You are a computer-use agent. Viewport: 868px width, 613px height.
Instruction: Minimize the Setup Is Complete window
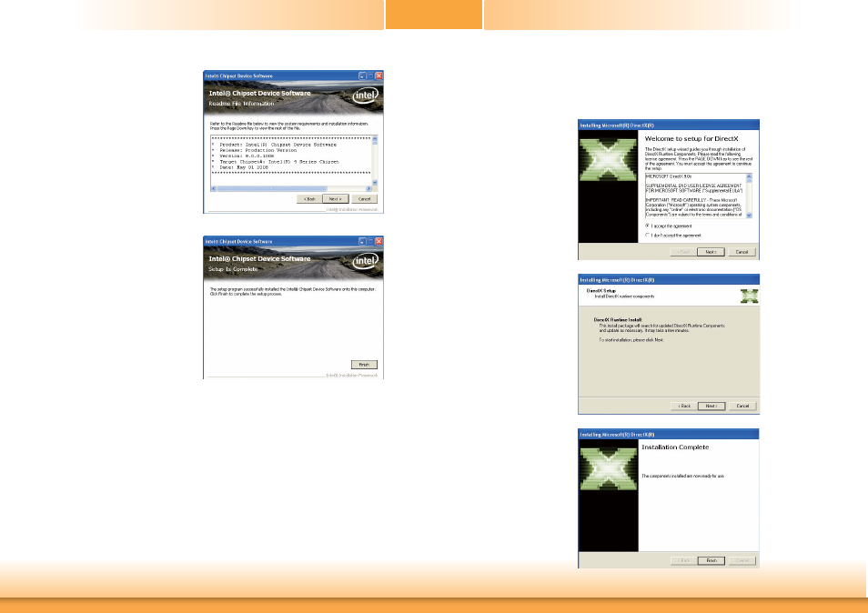(x=362, y=241)
